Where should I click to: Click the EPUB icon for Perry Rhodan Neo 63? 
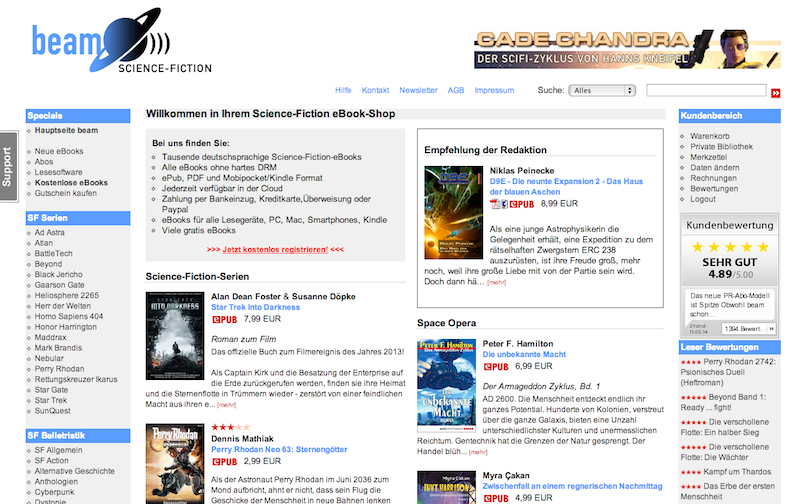click(x=225, y=461)
